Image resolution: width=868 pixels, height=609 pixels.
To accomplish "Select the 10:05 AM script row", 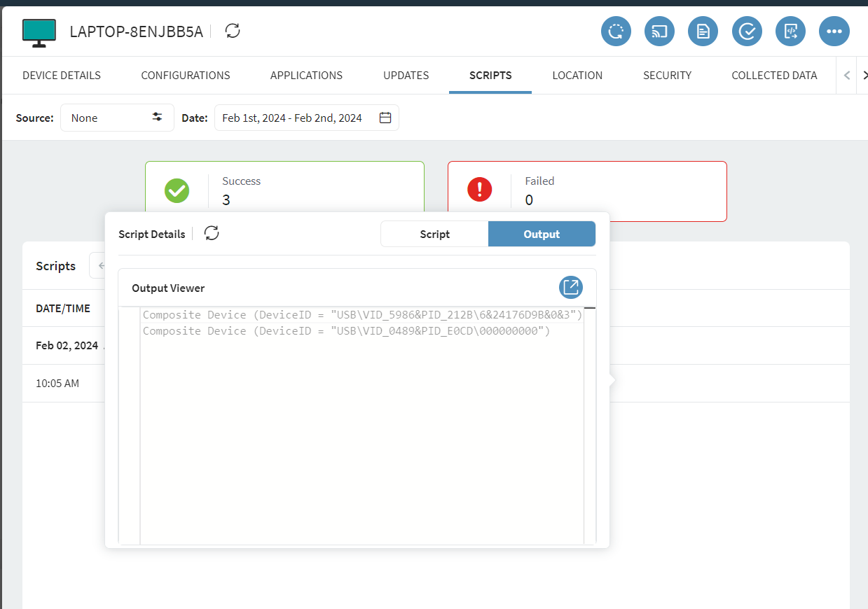I will (58, 384).
